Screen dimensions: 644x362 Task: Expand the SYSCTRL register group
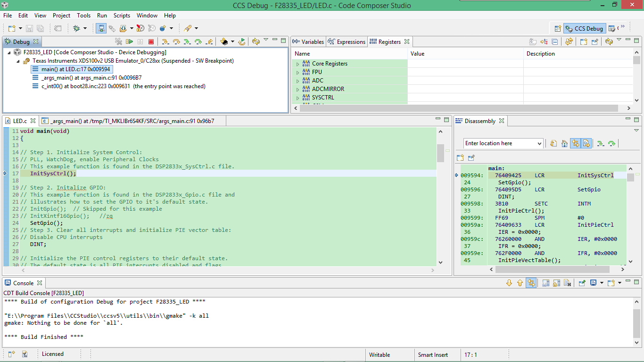[297, 98]
